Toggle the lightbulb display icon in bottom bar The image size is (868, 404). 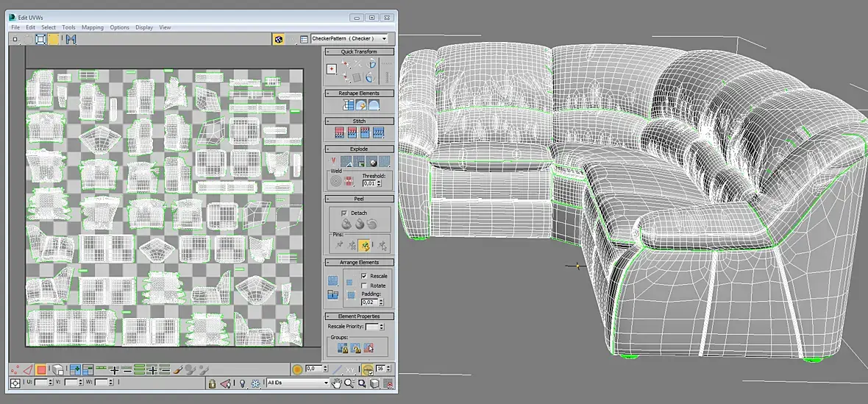[x=242, y=383]
